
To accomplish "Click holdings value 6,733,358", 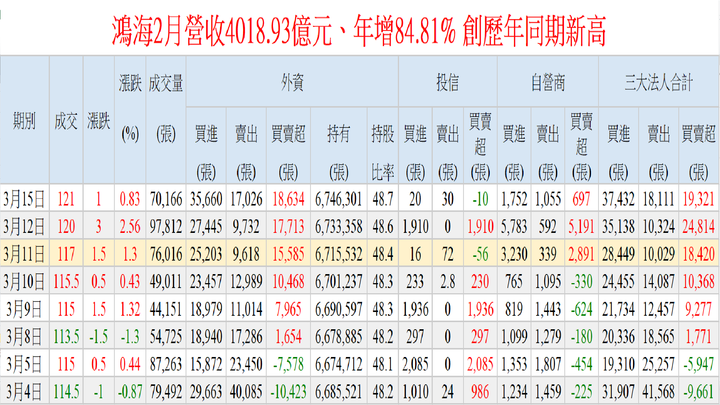I will (338, 227).
